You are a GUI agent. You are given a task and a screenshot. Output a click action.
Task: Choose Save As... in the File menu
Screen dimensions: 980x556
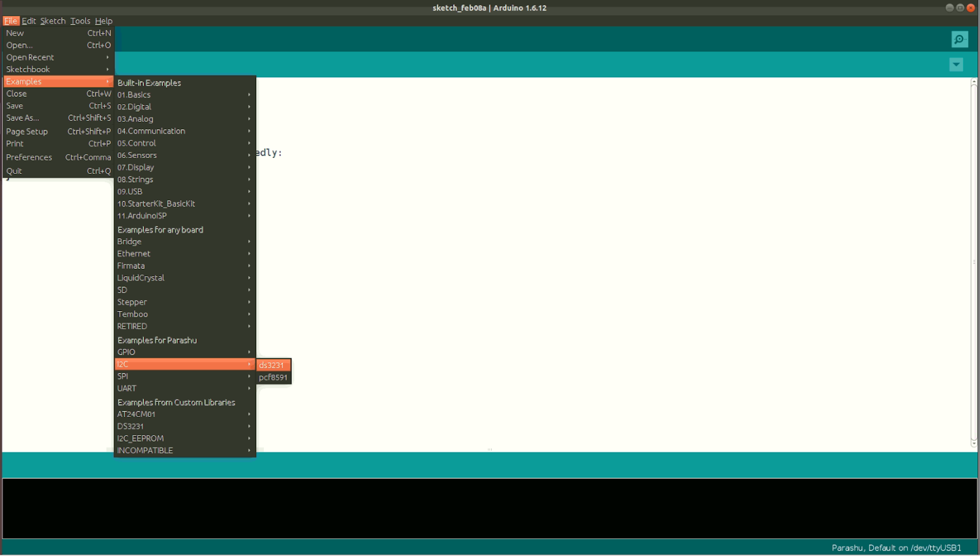pyautogui.click(x=58, y=118)
